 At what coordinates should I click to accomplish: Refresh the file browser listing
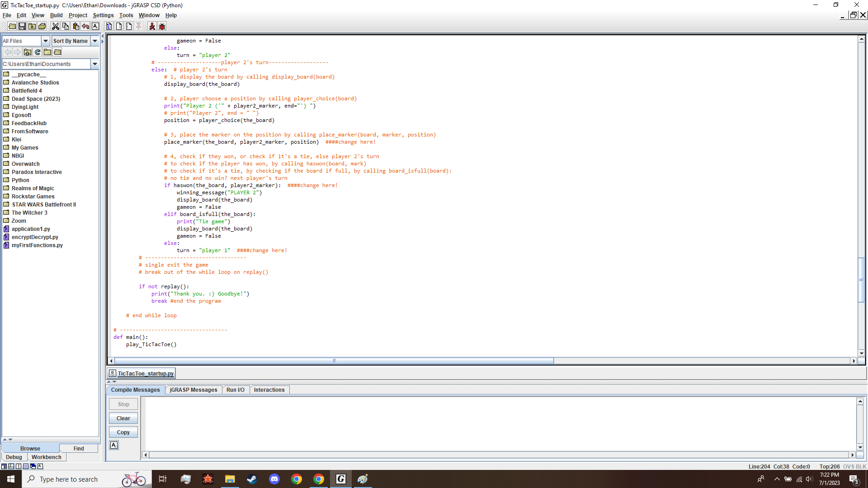pyautogui.click(x=38, y=52)
